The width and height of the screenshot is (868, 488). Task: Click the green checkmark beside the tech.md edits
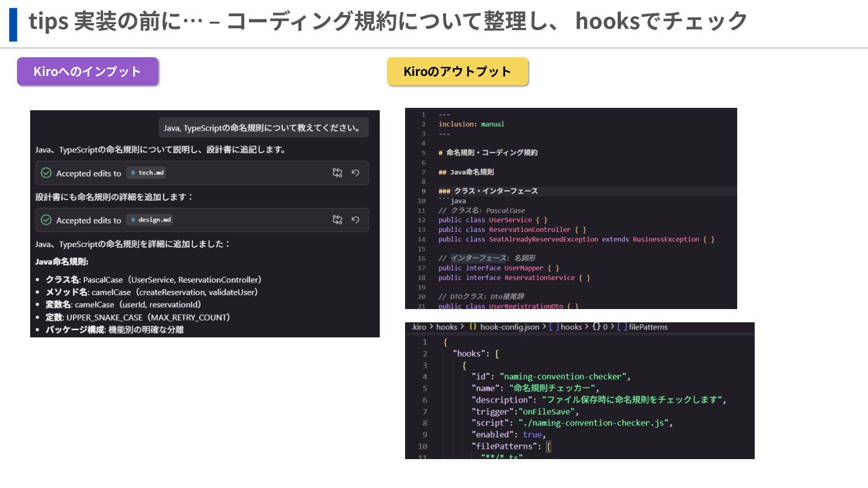tap(46, 173)
